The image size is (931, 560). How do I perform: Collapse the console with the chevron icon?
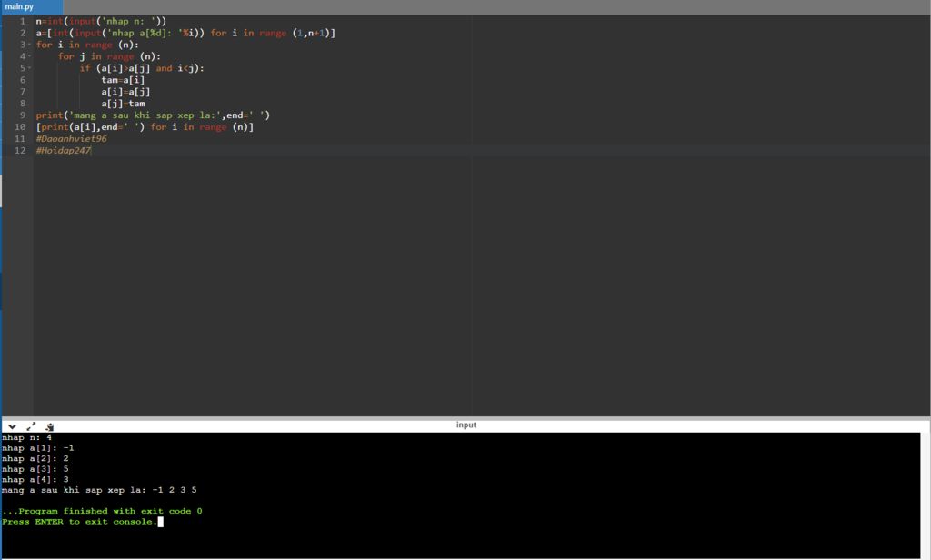(12, 426)
